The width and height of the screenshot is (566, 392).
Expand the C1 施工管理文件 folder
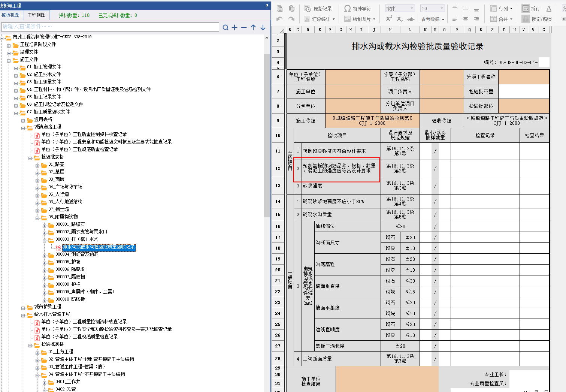tap(16, 68)
